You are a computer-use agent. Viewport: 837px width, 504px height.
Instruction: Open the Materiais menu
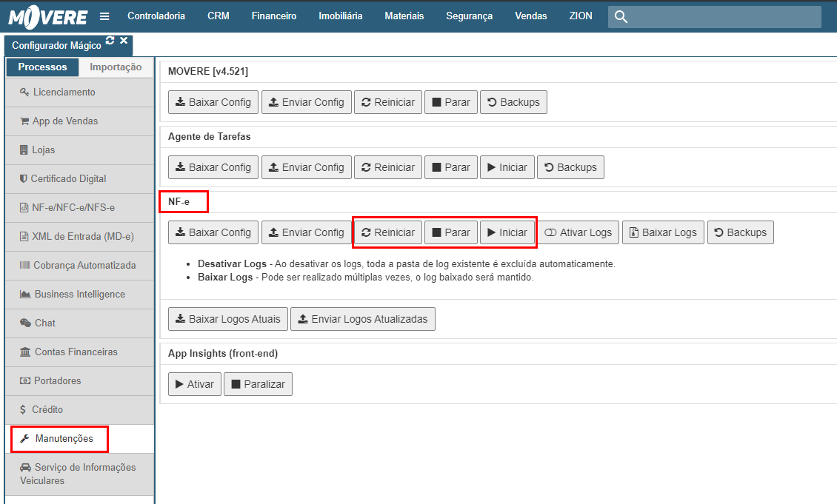pos(404,16)
